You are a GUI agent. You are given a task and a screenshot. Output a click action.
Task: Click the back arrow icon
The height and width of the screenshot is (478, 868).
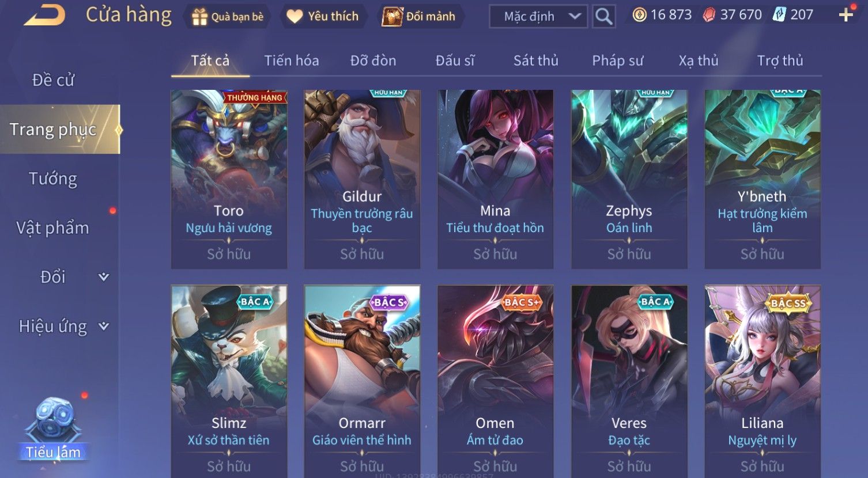[x=44, y=16]
